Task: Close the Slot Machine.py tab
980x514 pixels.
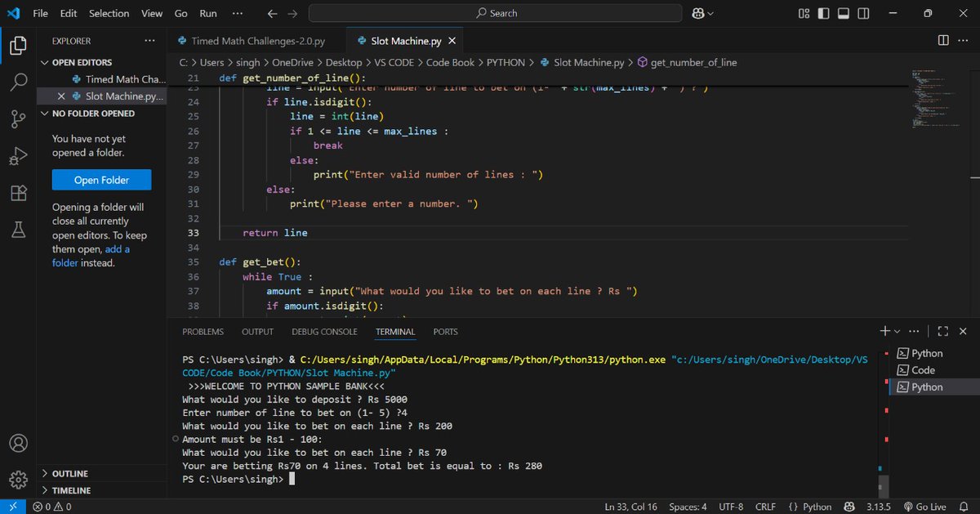Action: 452,41
